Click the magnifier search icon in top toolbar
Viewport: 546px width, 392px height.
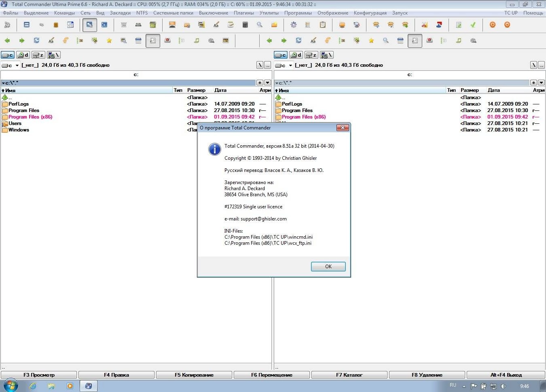260,25
